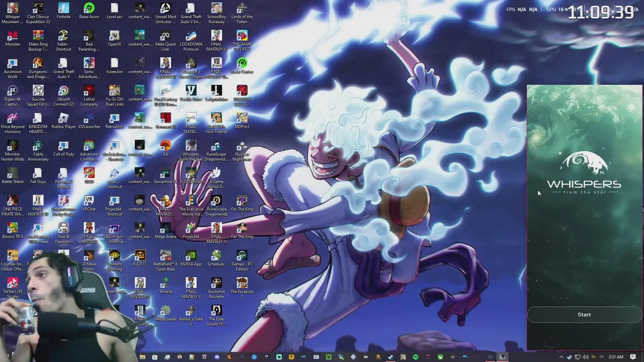Select Yu-Gi-Oh! Duel Links icon
The image size is (644, 362).
[x=114, y=96]
